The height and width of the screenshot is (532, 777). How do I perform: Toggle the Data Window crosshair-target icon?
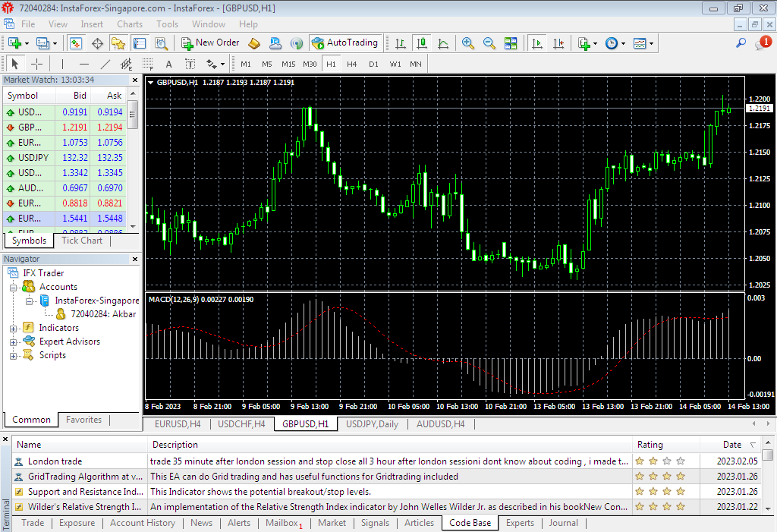97,43
